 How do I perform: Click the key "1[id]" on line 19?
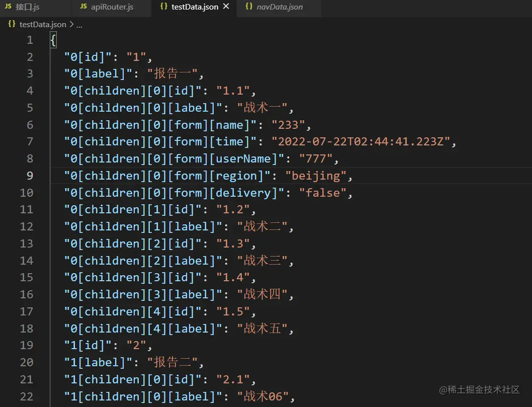click(x=87, y=345)
